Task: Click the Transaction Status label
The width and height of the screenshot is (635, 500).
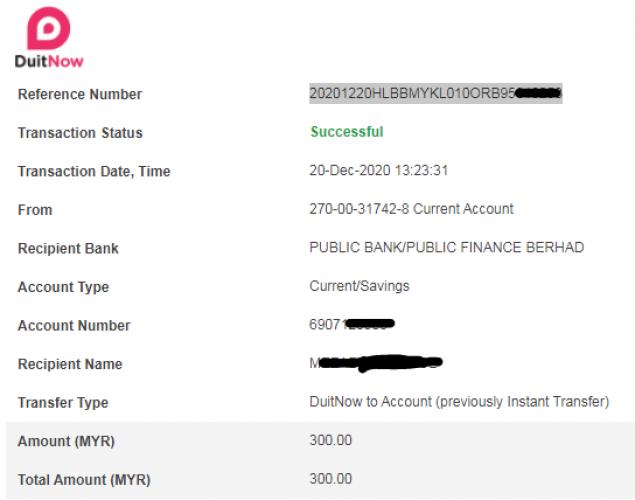Action: [80, 133]
